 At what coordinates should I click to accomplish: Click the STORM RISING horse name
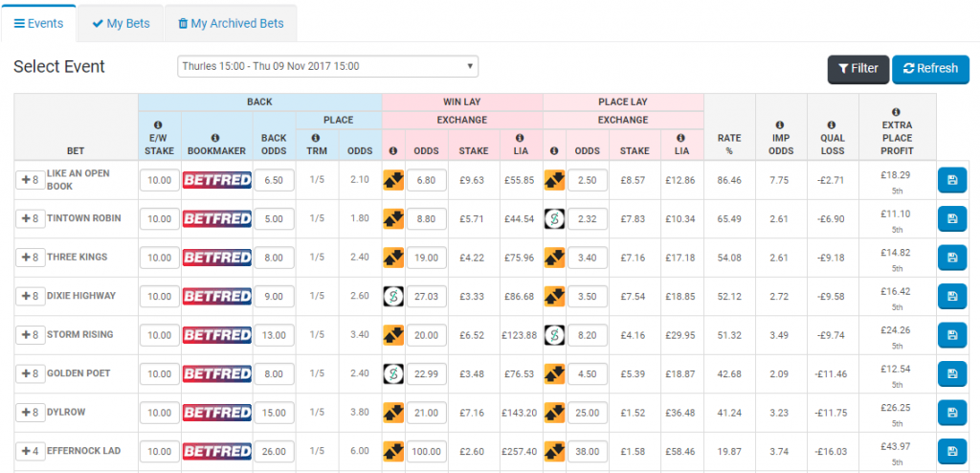(80, 335)
